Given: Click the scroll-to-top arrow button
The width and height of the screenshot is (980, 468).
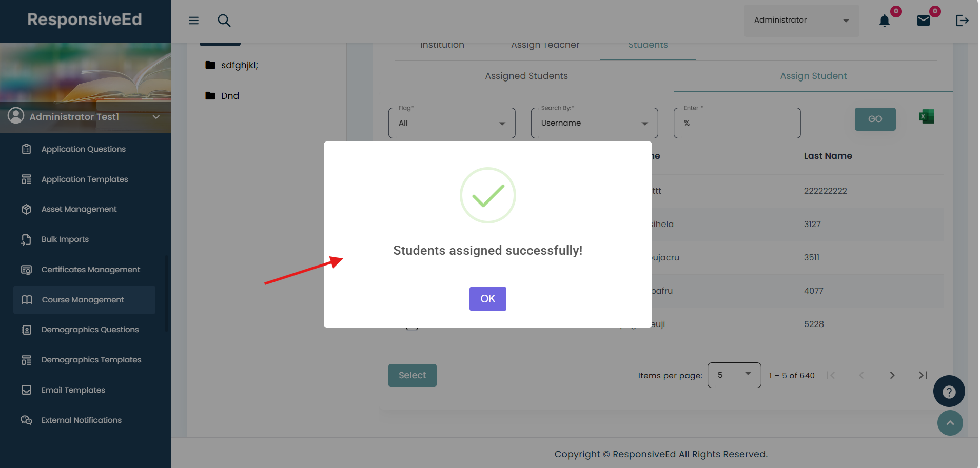Looking at the screenshot, I should pyautogui.click(x=950, y=423).
